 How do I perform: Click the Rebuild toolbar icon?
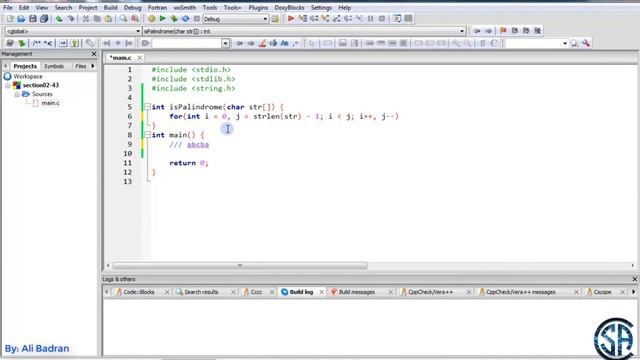point(185,19)
